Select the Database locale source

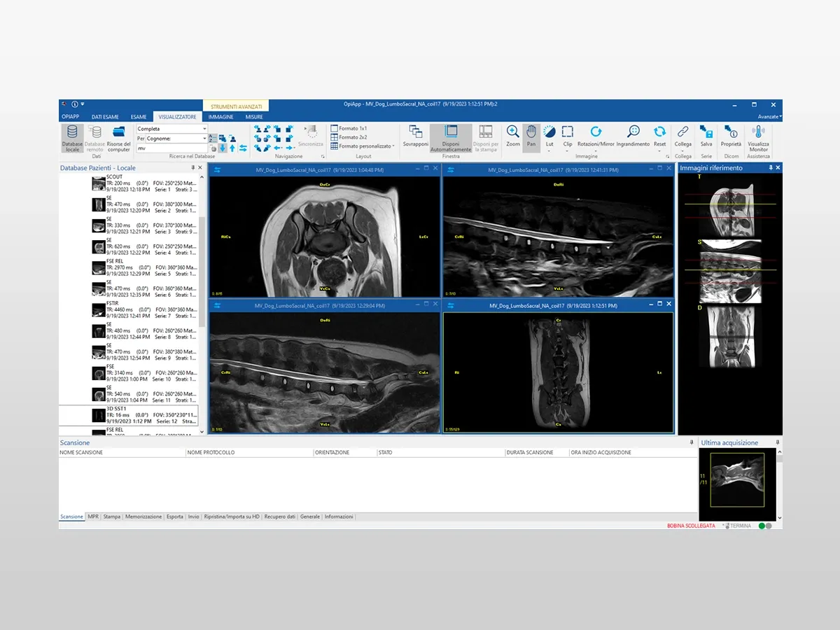(x=72, y=138)
